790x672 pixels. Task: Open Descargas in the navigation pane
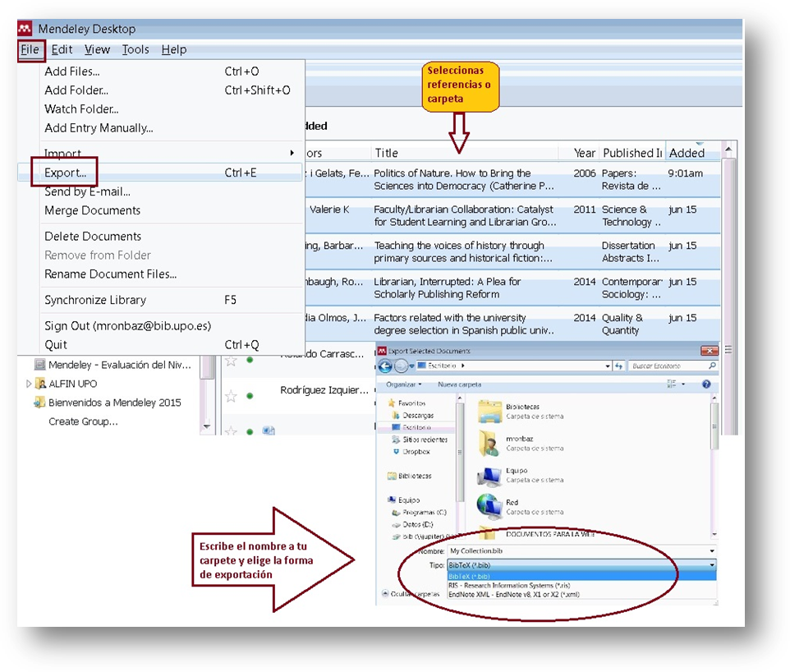click(418, 416)
